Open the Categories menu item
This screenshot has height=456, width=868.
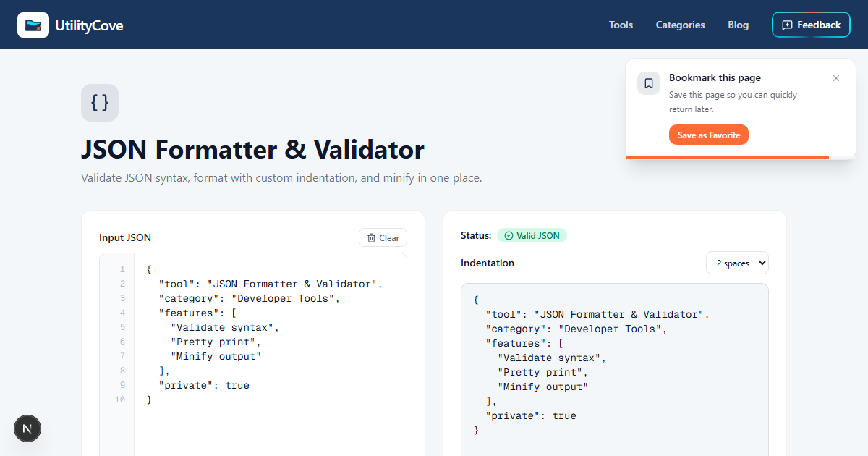click(x=680, y=25)
